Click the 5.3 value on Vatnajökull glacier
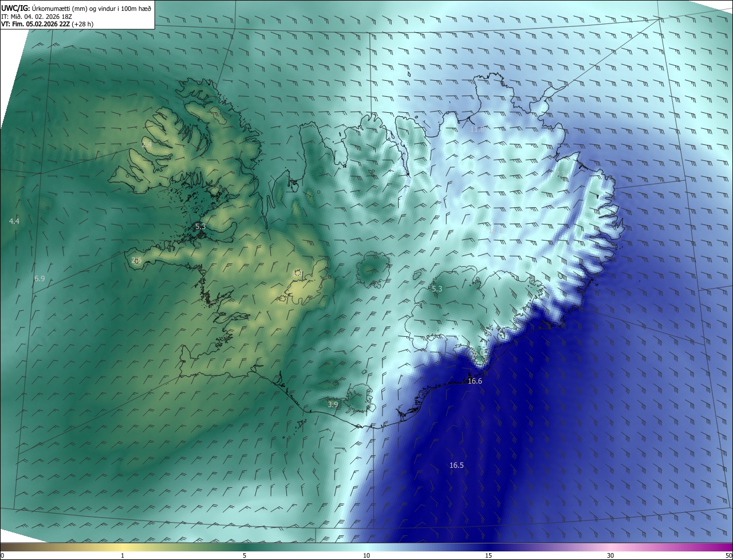 (x=437, y=289)
